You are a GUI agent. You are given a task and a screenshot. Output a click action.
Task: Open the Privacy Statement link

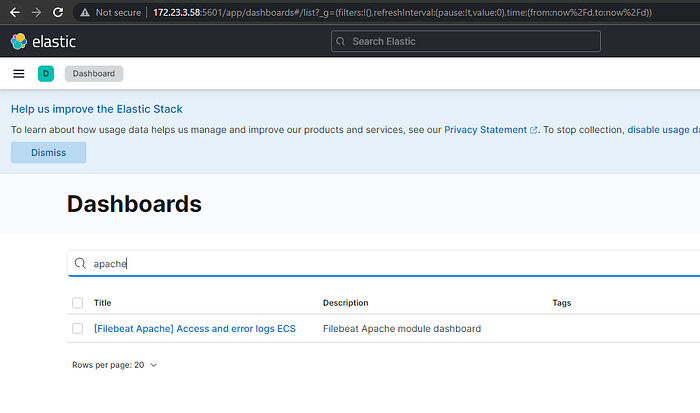485,130
